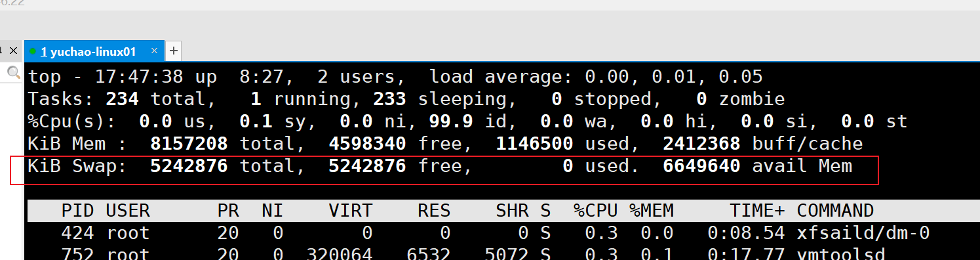
Task: Click the 99.9 id CPU idle value
Action: 451,121
